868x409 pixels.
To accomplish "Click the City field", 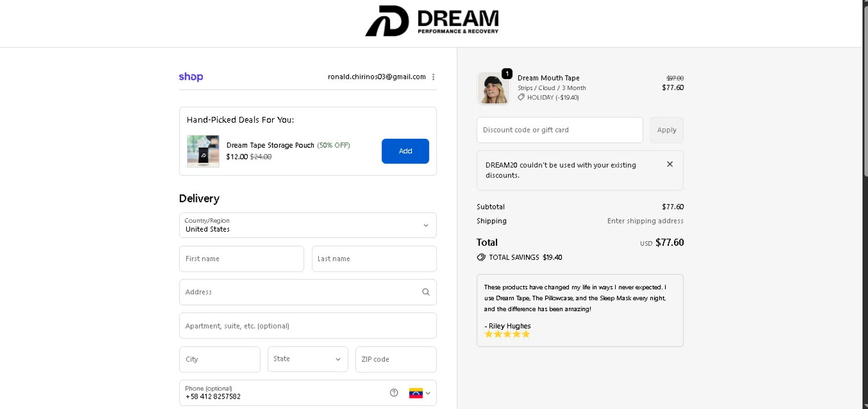I will click(220, 359).
